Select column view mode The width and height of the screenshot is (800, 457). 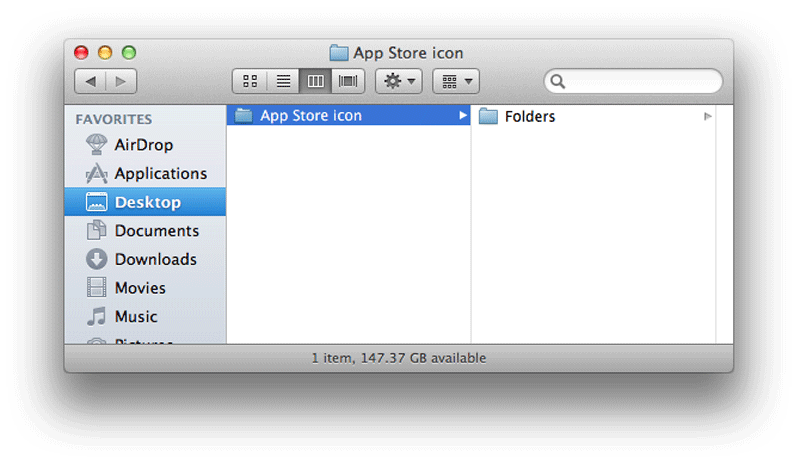pos(315,81)
